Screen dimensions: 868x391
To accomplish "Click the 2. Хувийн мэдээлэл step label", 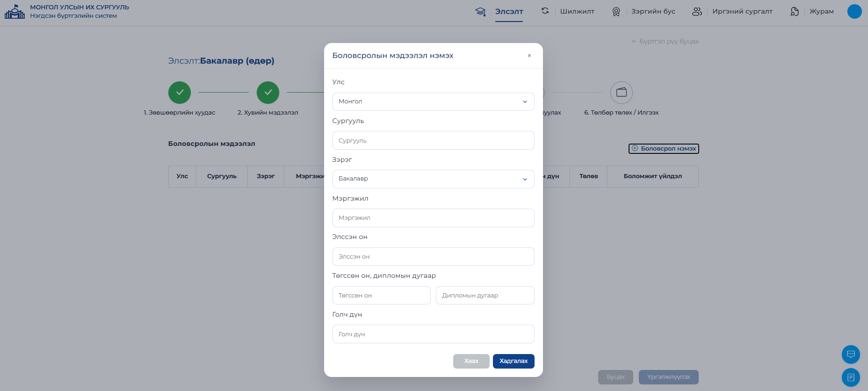I will [x=268, y=113].
